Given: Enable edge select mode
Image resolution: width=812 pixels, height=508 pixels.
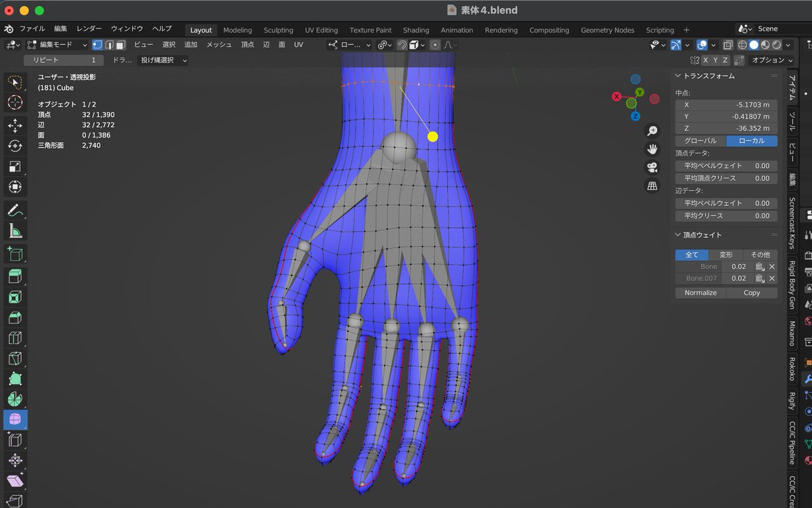Looking at the screenshot, I should [108, 45].
